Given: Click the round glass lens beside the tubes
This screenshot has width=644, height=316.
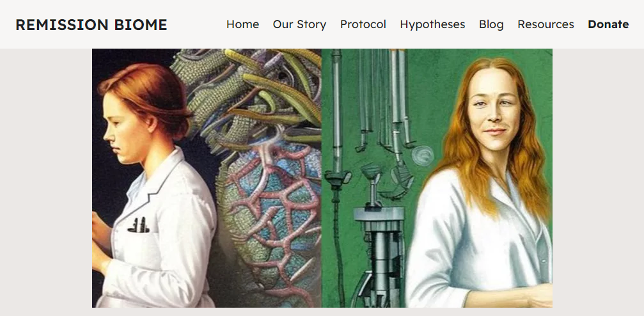Looking at the screenshot, I should coord(423,156).
